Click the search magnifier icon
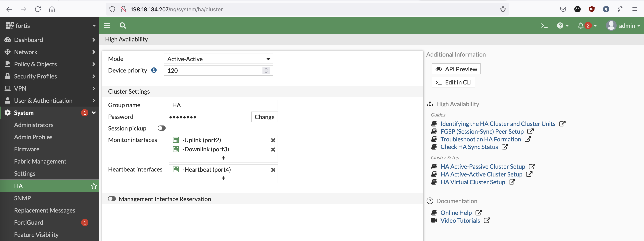The height and width of the screenshot is (241, 644). click(x=122, y=25)
